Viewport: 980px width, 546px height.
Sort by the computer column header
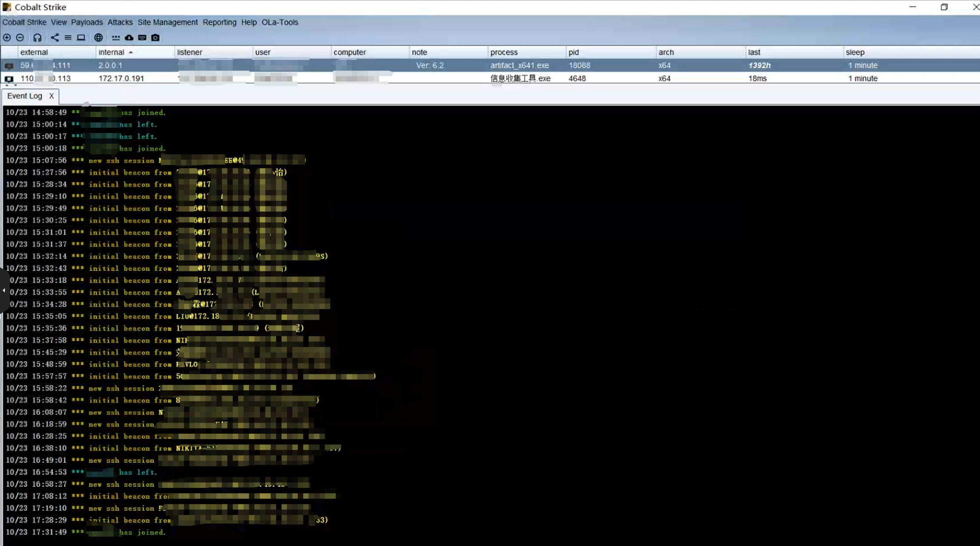[370, 52]
